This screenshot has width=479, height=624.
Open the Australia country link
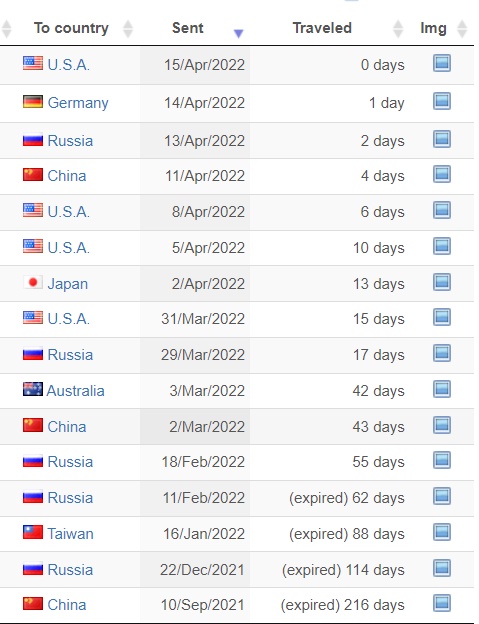76,391
